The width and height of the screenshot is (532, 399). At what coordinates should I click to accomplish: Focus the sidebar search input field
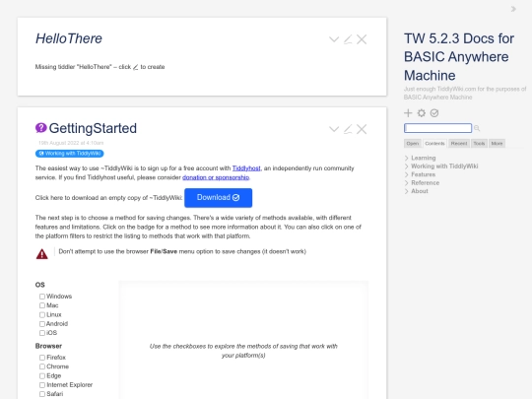437,128
